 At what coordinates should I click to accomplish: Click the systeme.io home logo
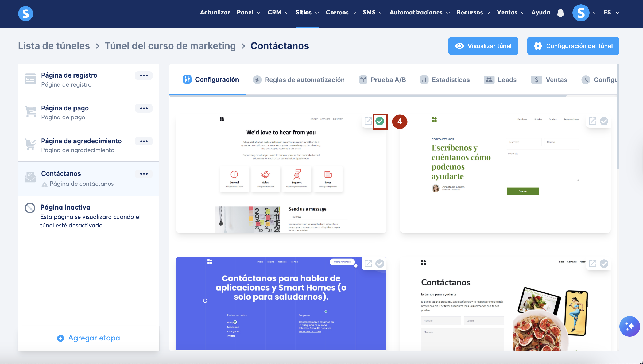click(26, 13)
